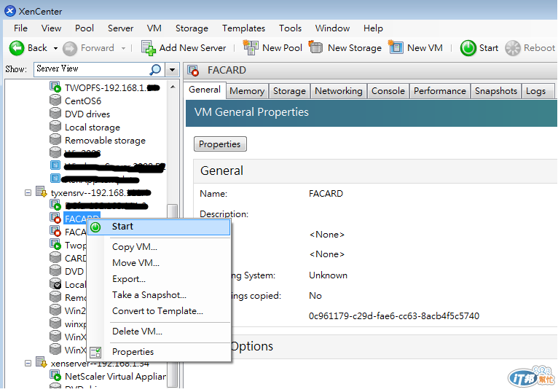Collapse the xenserver--192.168.1.34 tree node

[x=28, y=363]
